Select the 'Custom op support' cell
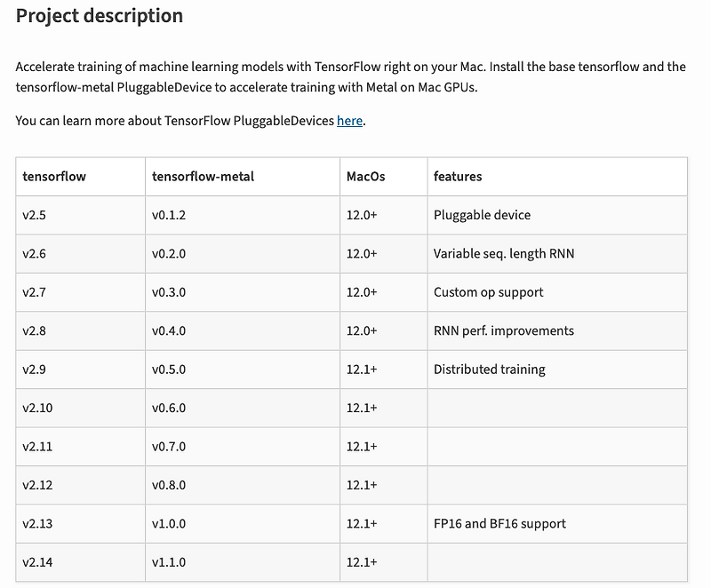This screenshot has height=588, width=711. point(488,292)
